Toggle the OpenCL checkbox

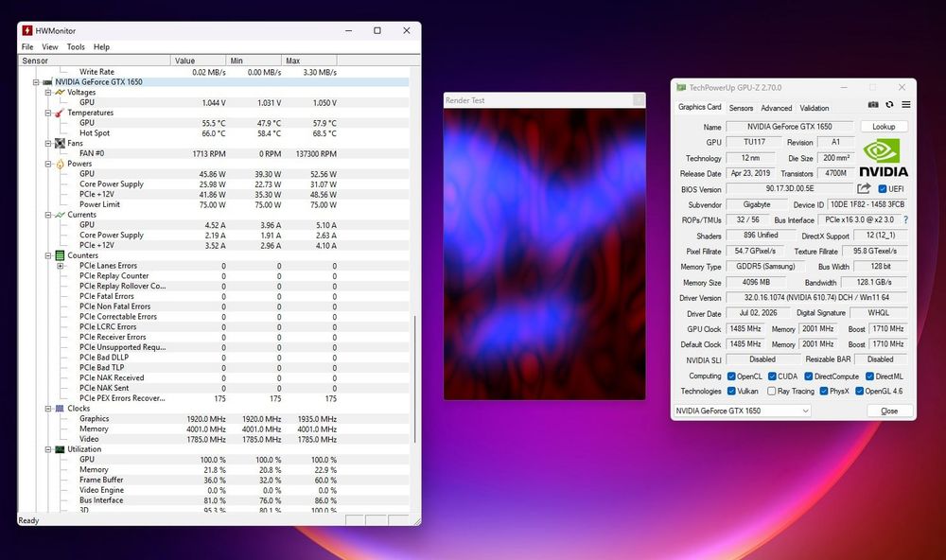click(731, 376)
